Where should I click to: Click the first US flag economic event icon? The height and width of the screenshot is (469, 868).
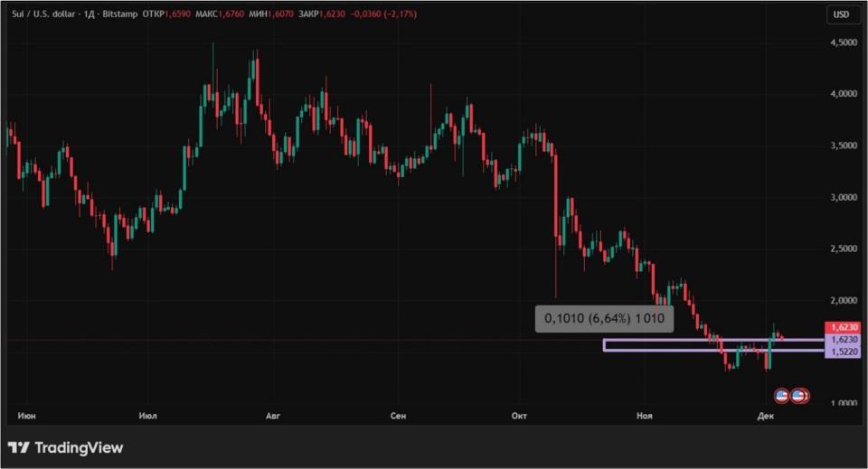[782, 395]
